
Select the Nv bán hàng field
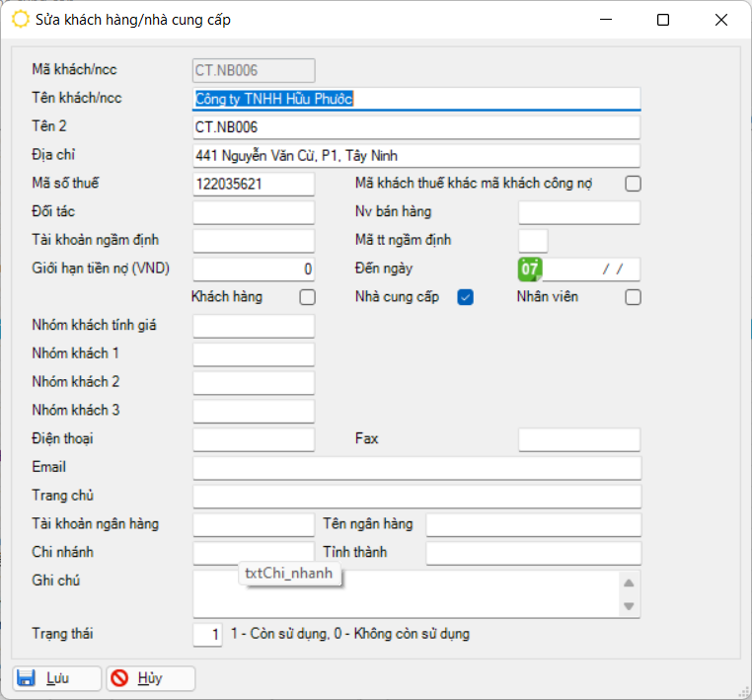pos(579,212)
